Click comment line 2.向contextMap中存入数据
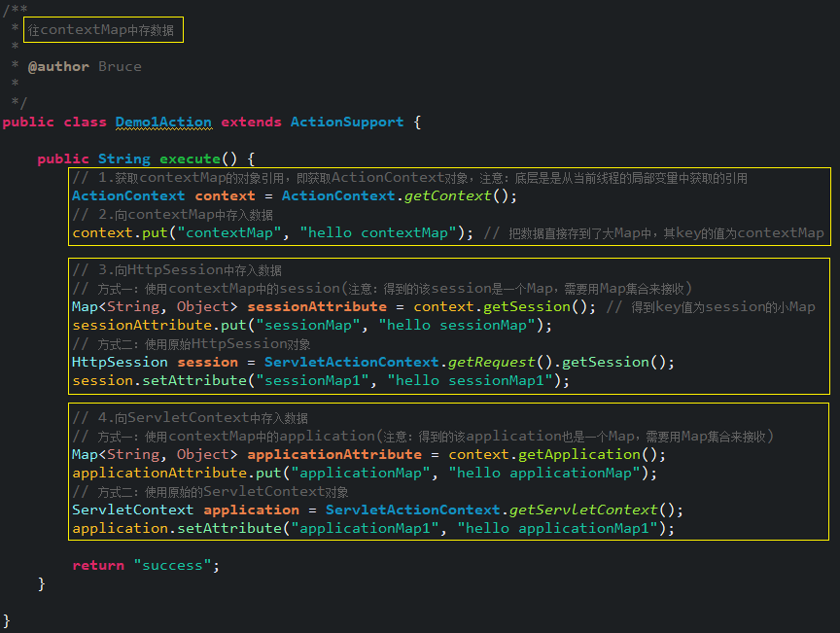 pos(172,215)
